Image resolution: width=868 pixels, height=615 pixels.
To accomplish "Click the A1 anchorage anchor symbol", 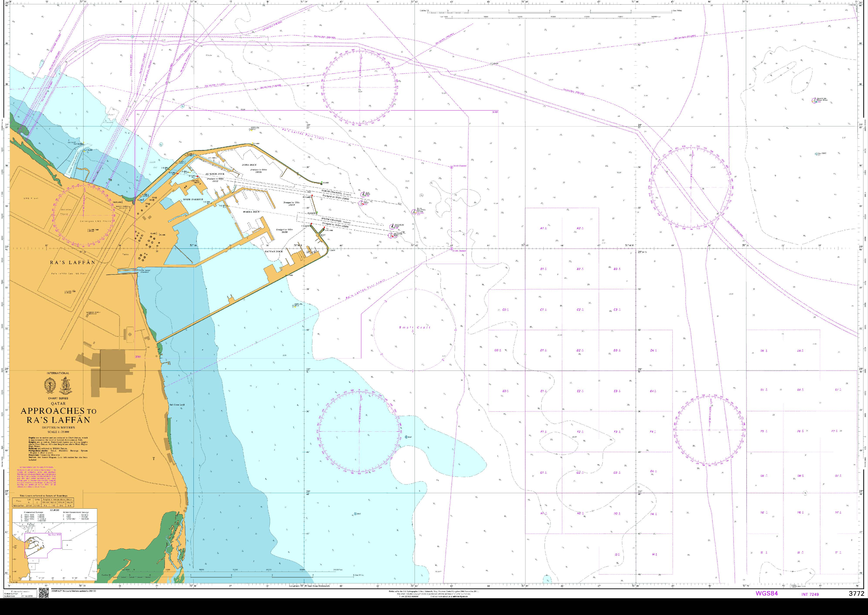I will 546,228.
